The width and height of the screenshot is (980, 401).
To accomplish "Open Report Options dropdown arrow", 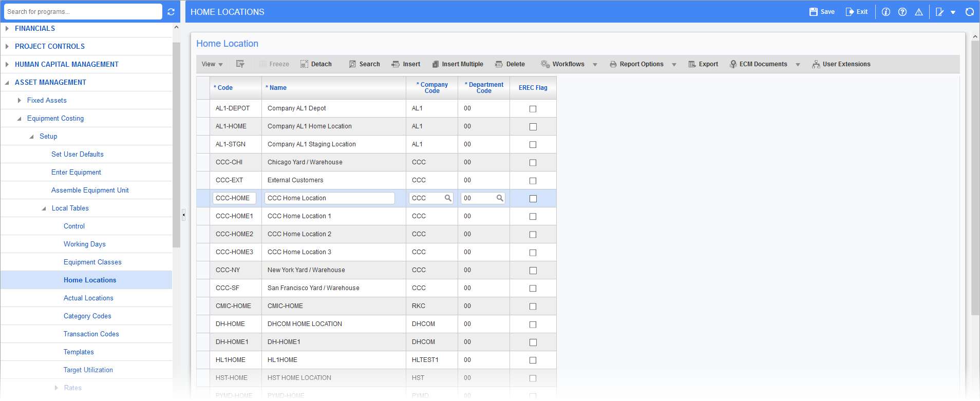I will coord(674,65).
